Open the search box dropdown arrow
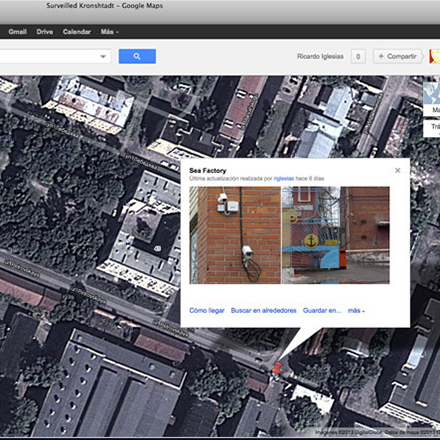 [x=103, y=56]
